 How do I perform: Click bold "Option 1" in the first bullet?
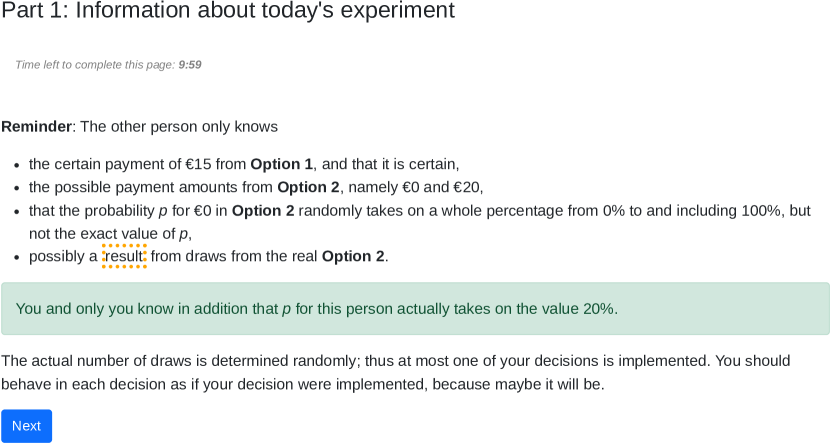point(281,164)
